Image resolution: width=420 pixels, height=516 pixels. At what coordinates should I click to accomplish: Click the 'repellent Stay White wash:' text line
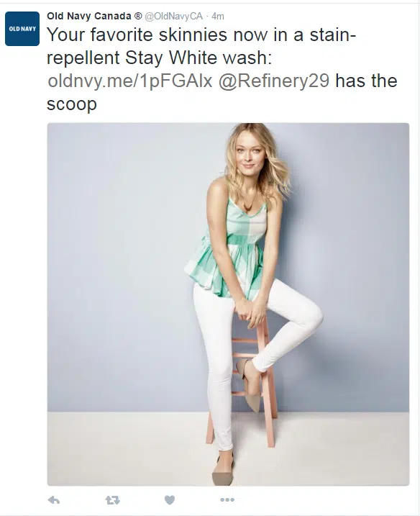point(160,58)
